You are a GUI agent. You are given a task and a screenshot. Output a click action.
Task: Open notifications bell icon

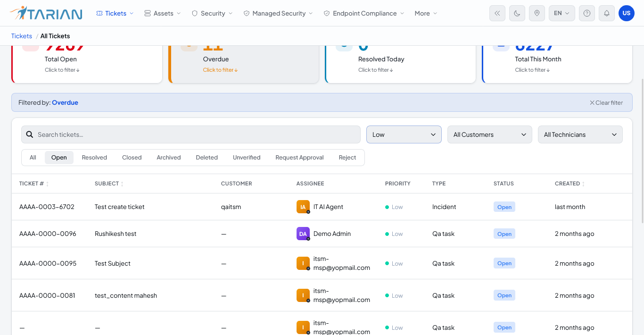point(607,13)
